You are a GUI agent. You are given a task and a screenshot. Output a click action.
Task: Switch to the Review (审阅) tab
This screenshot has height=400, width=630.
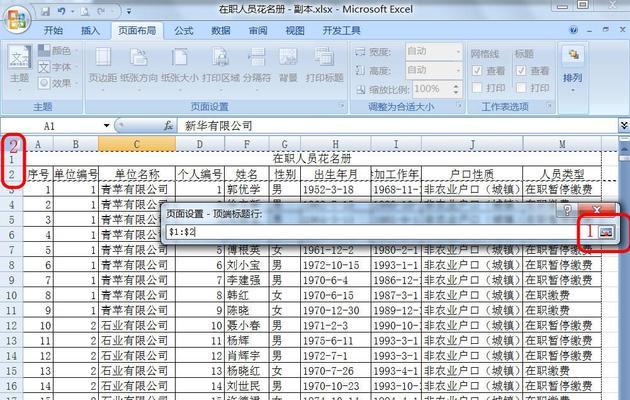(258, 31)
